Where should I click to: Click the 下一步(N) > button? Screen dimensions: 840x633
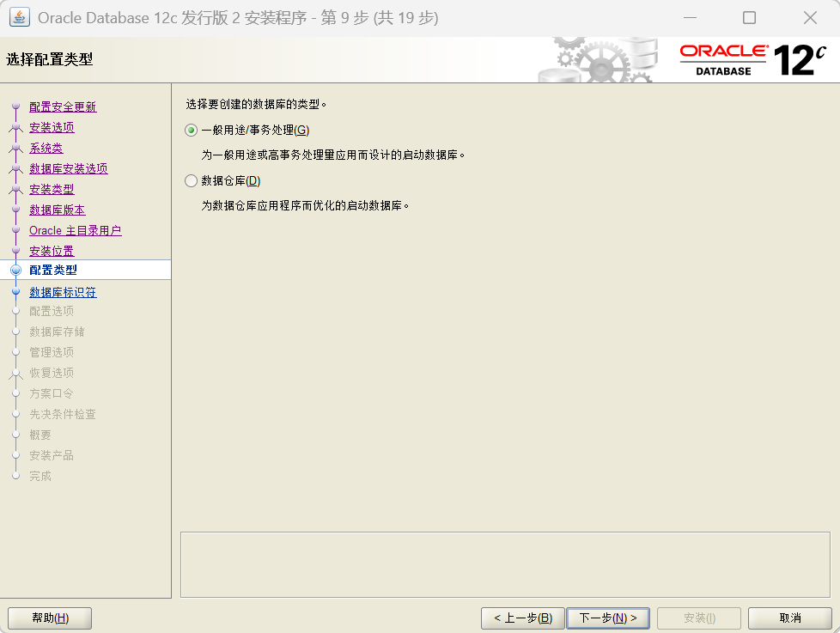click(608, 618)
